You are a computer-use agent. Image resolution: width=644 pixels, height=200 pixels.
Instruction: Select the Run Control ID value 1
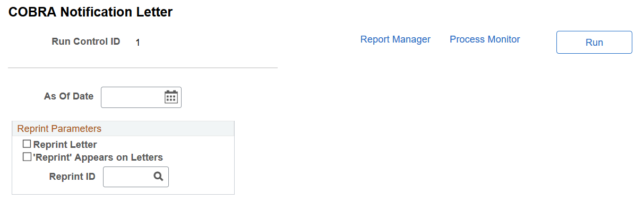[x=138, y=43]
